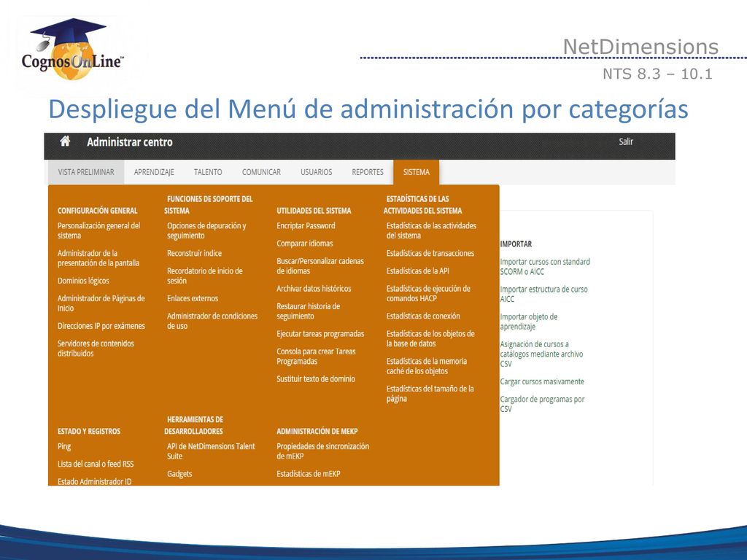This screenshot has height=560, width=747.
Task: Select Archivar datos históricos
Action: [x=314, y=289]
